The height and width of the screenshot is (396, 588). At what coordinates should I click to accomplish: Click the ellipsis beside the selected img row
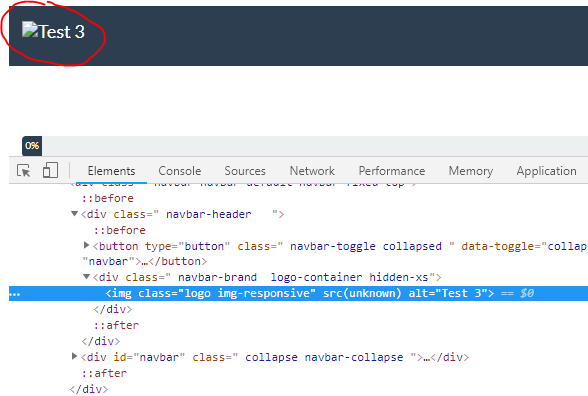click(15, 294)
